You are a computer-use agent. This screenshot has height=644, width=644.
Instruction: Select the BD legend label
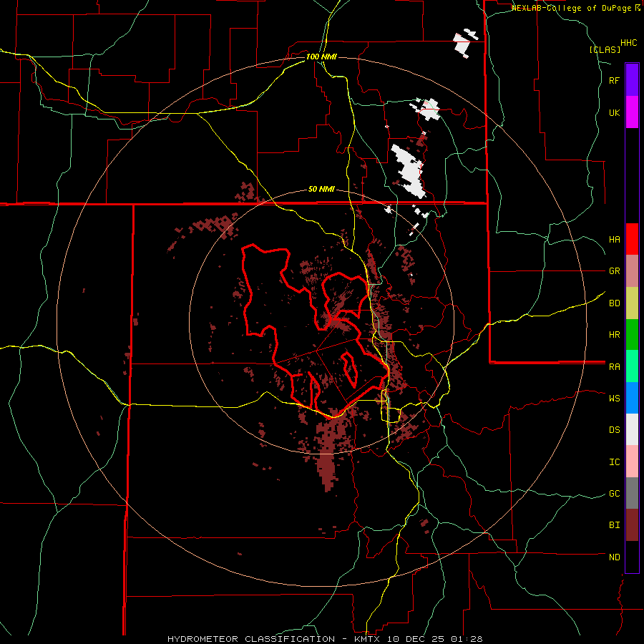click(615, 303)
